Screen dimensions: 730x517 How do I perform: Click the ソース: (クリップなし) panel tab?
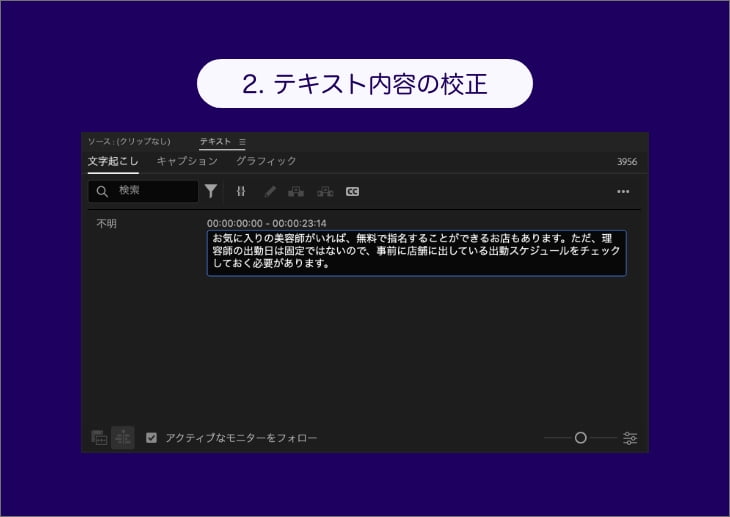[129, 142]
